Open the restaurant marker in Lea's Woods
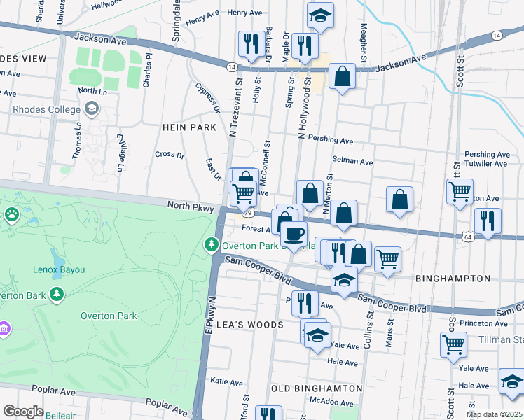This screenshot has width=524, height=420. pyautogui.click(x=305, y=304)
